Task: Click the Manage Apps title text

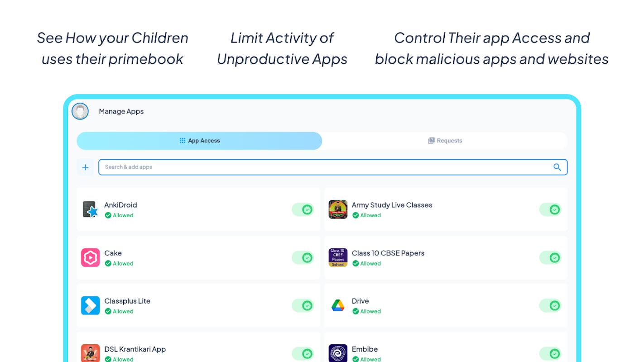Action: pos(121,111)
